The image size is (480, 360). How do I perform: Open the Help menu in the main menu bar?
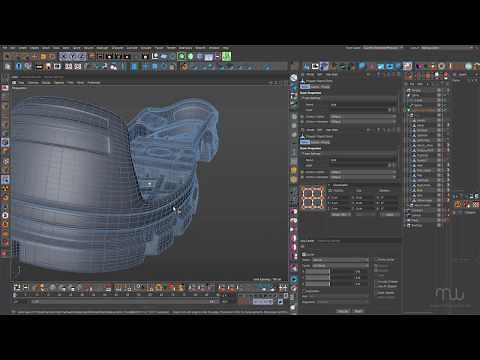coord(226,48)
